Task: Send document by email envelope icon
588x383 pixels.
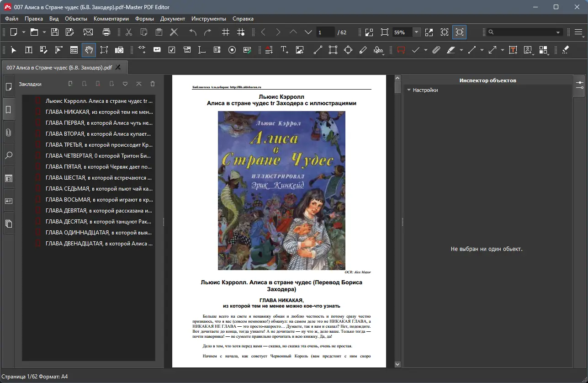Action: 88,32
